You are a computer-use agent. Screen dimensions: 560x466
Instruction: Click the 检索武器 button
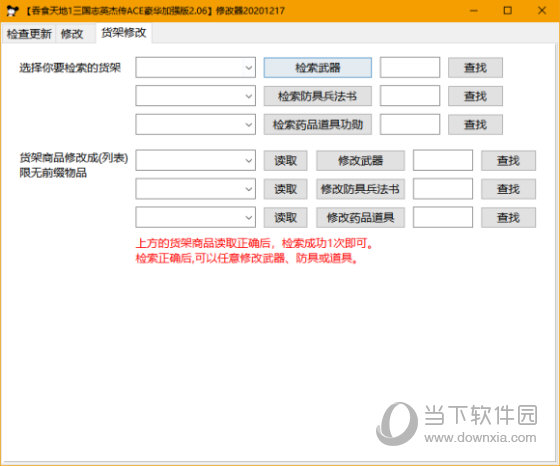coord(318,67)
